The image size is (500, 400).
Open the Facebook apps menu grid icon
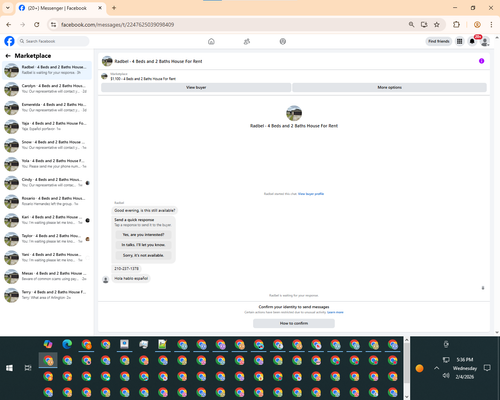pos(460,41)
